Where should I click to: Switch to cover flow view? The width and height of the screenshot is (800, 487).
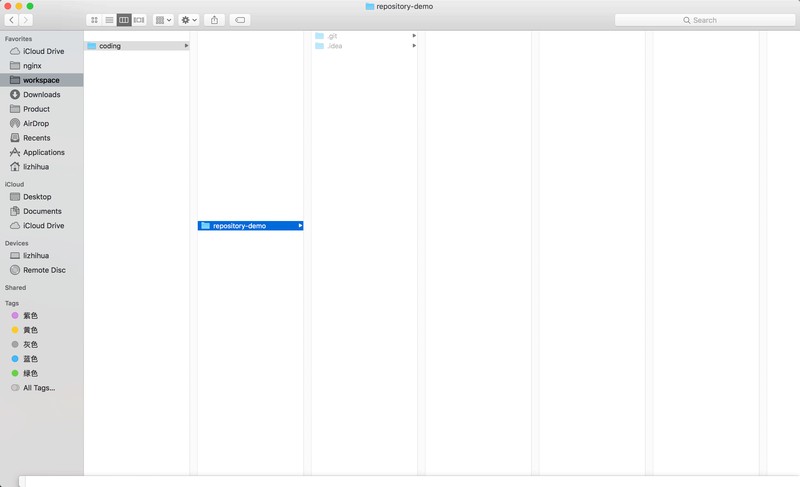(x=139, y=20)
